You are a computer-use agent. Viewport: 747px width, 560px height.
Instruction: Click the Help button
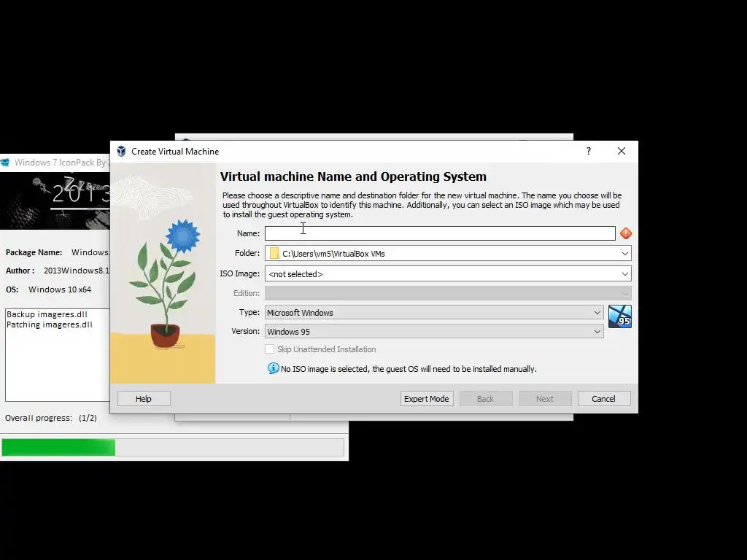[144, 399]
